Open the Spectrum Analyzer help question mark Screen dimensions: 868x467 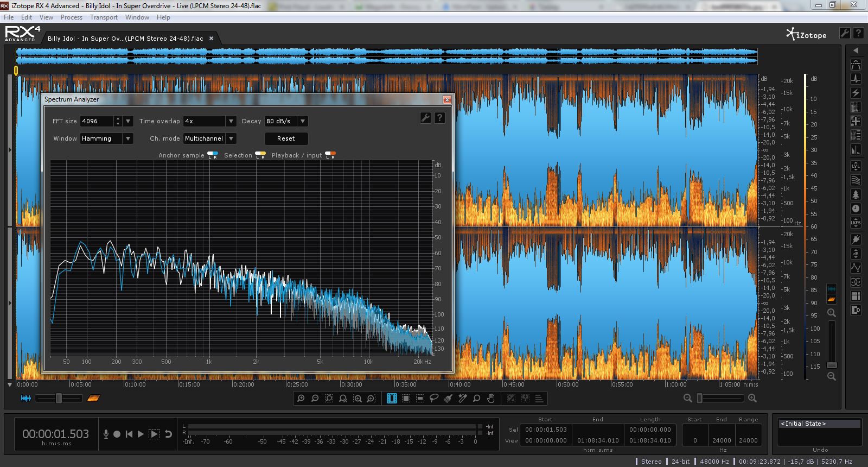click(x=439, y=118)
